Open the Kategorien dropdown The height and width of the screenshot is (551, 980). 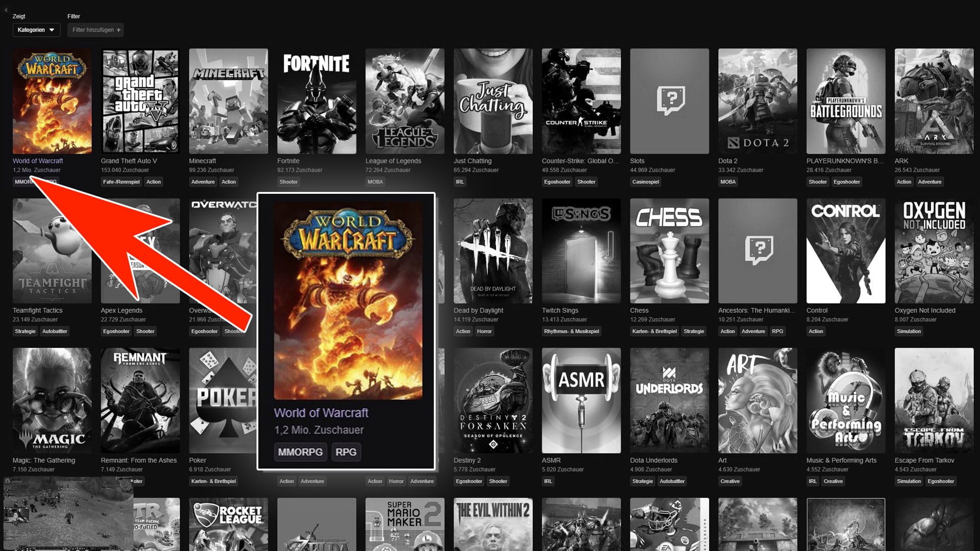coord(36,30)
